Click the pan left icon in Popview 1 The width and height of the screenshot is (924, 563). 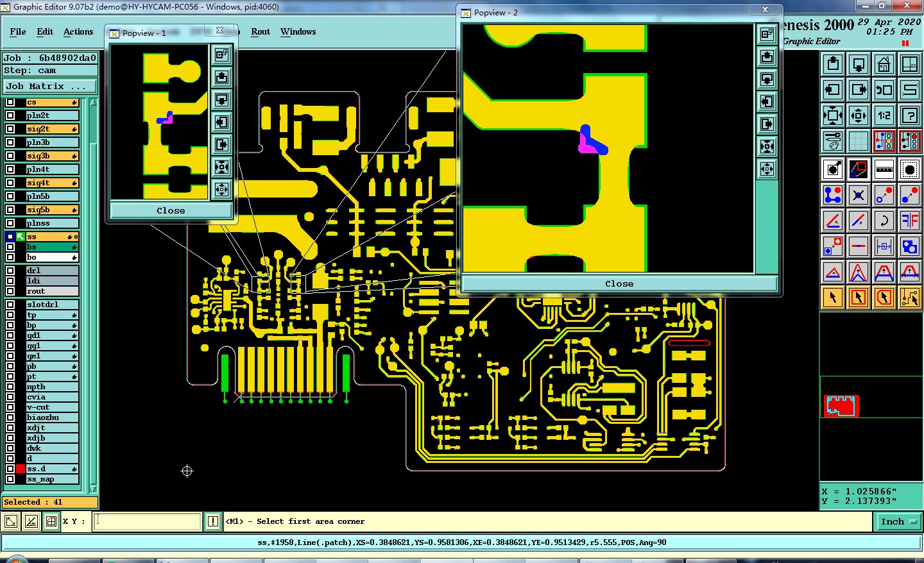[x=221, y=122]
